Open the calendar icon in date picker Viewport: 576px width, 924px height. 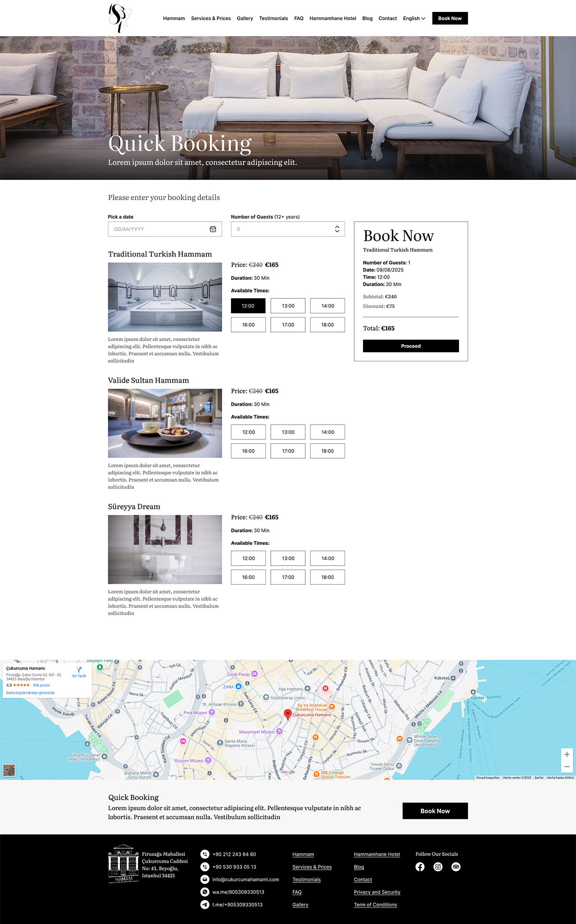pyautogui.click(x=213, y=229)
